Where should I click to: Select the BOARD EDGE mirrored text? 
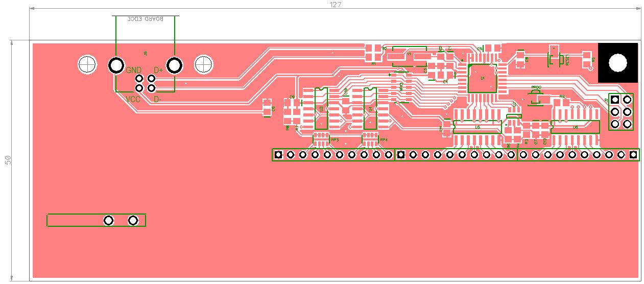tap(146, 19)
